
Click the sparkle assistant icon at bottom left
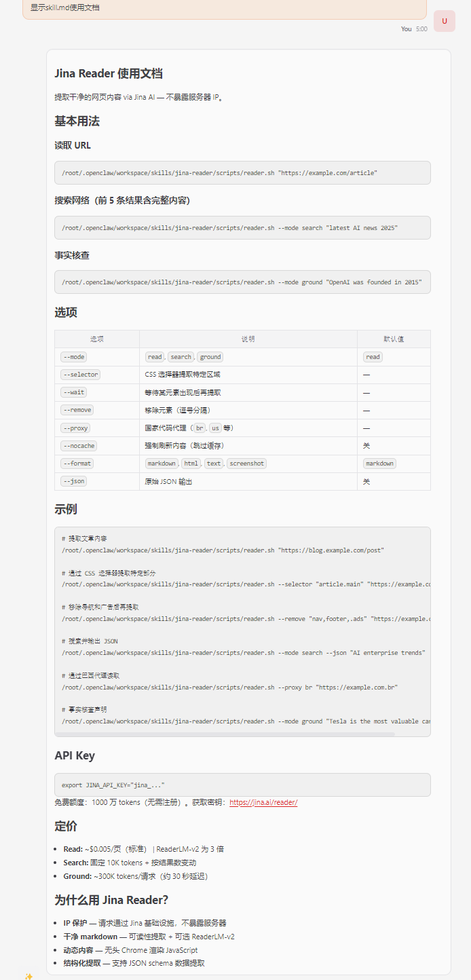(29, 976)
